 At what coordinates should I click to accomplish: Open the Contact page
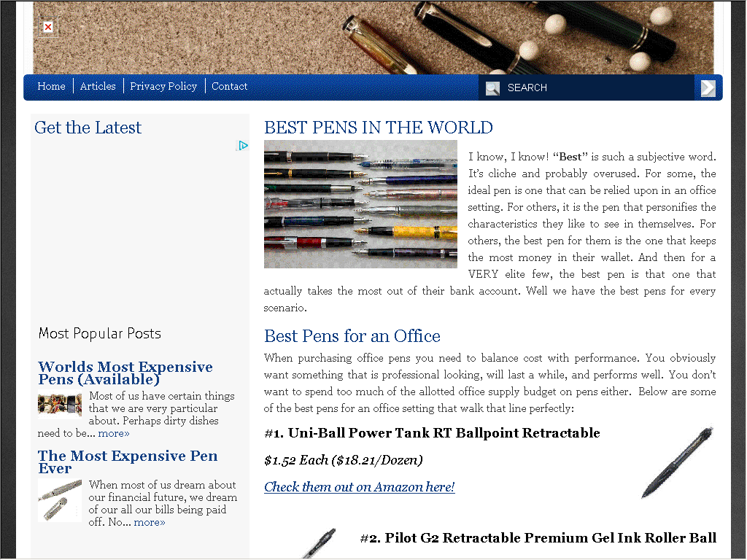coord(230,86)
